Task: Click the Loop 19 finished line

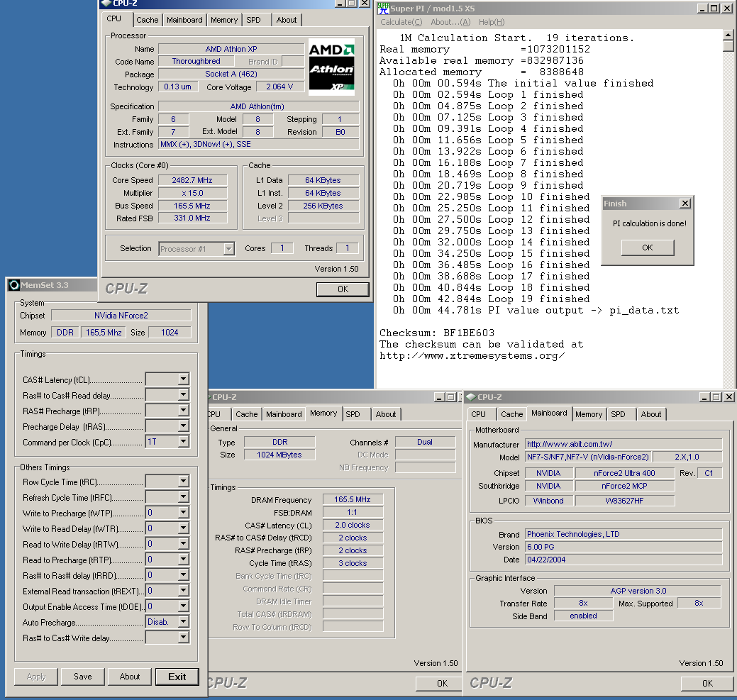Action: (491, 299)
